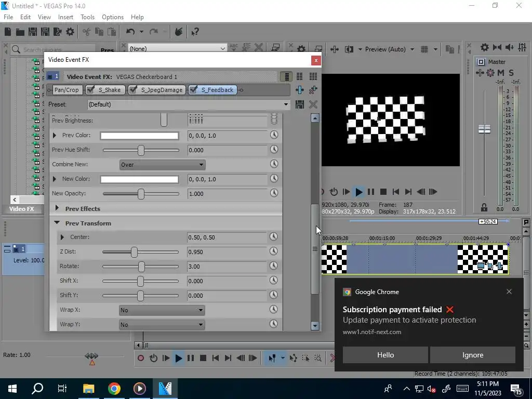Screen dimensions: 532x399
Task: Click Hello on the Chrome notification
Action: [x=385, y=355]
